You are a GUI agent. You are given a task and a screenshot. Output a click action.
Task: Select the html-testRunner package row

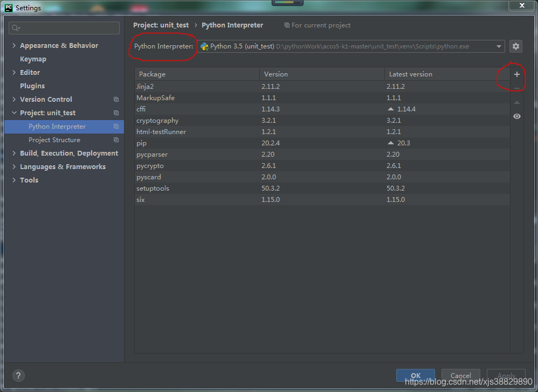(322, 131)
